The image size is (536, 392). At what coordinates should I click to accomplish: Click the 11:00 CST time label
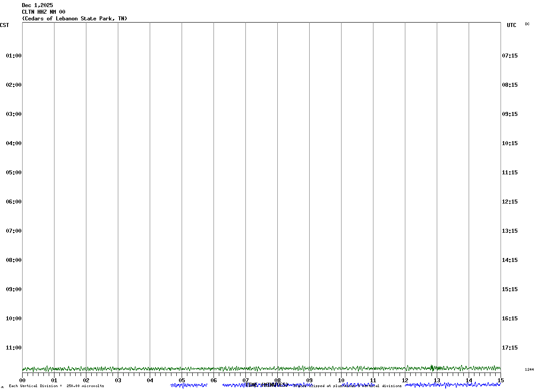[14, 348]
